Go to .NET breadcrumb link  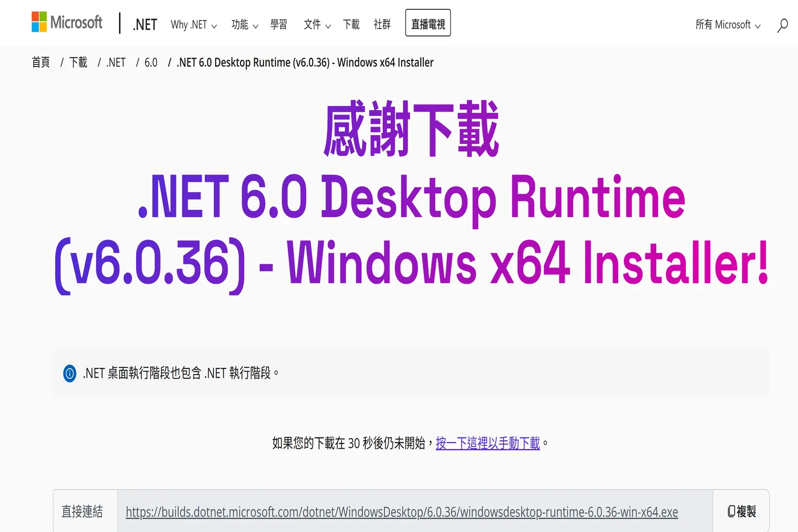(116, 62)
